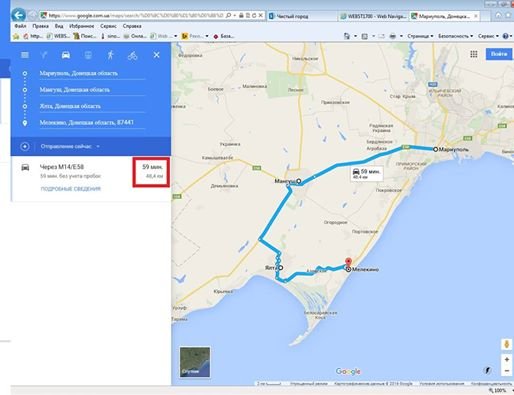
Task: Open the ПОДРОБНЫЕ СВЕДЕНИЯ route details link
Action: pyautogui.click(x=71, y=189)
